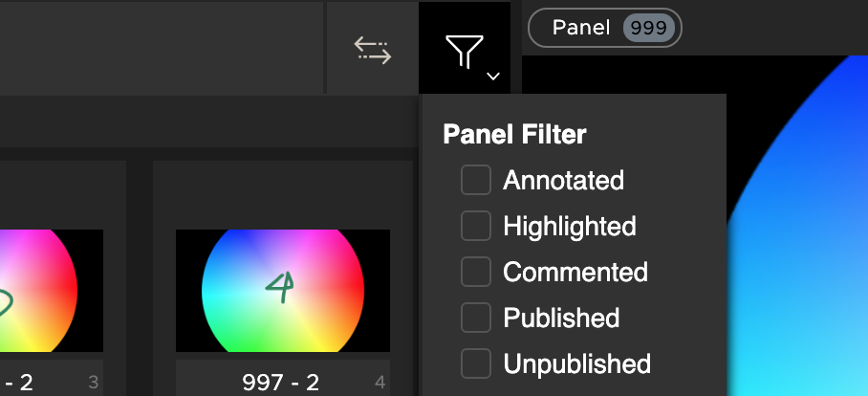868x396 pixels.
Task: Click the empty field left of swap arrows
Action: [x=162, y=48]
